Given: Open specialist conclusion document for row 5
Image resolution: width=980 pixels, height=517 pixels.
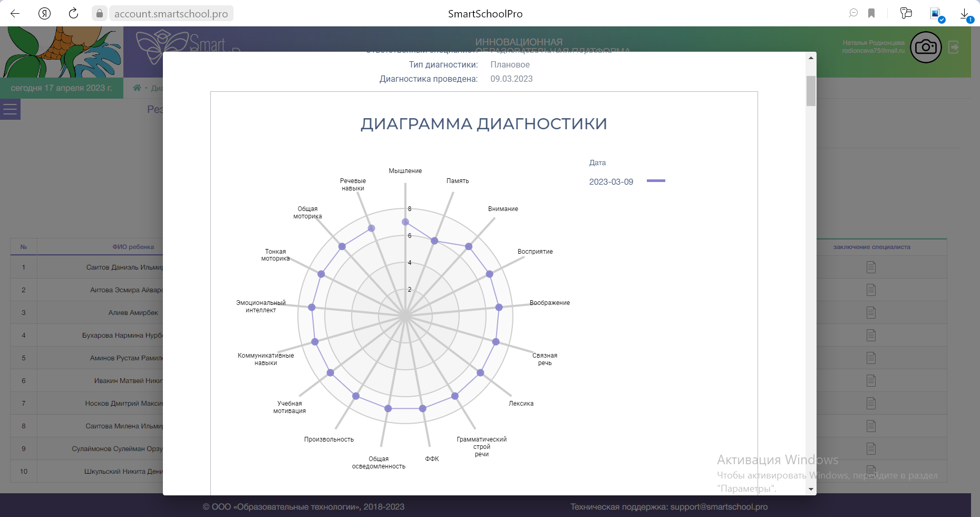Looking at the screenshot, I should tap(871, 358).
